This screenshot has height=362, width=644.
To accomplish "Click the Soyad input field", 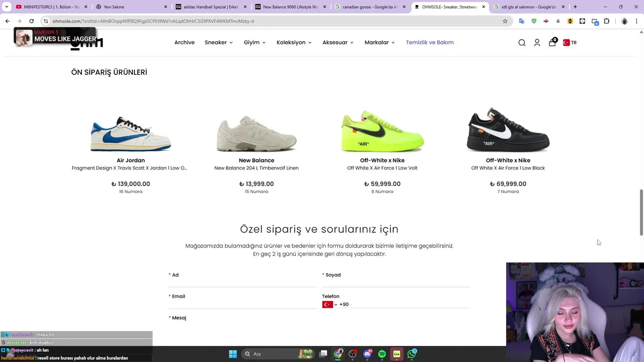I will 396,283.
